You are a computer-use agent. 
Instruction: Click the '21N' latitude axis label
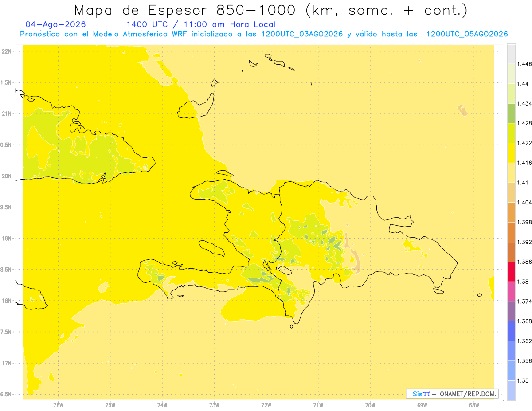click(7, 114)
